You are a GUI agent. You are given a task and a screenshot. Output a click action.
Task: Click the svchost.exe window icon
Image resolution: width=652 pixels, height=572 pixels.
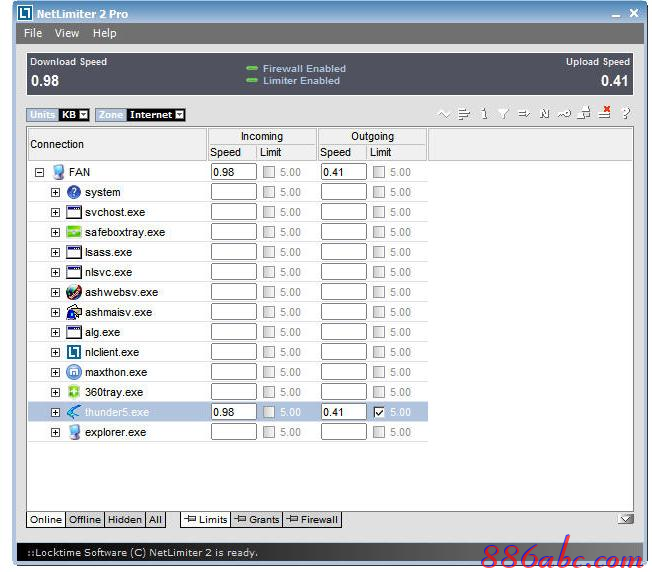click(x=74, y=212)
